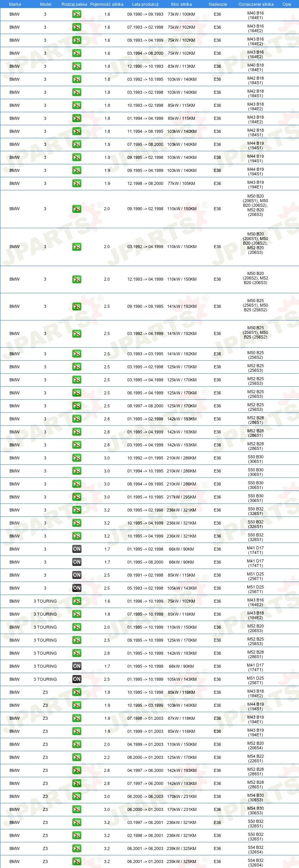Click petrol icon in Z3 04.1997 -> 06.2000 row
299x868 pixels.
tap(76, 770)
